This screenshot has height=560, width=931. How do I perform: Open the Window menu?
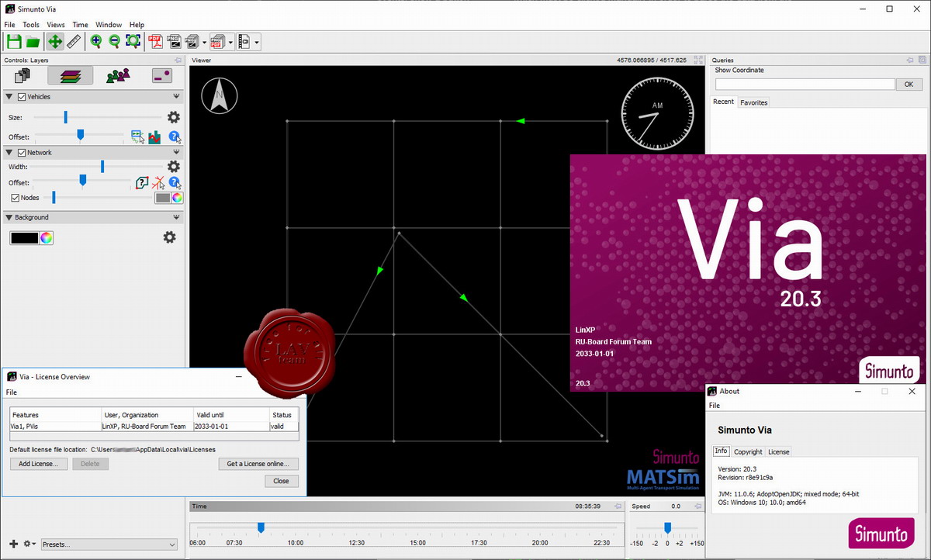tap(109, 25)
